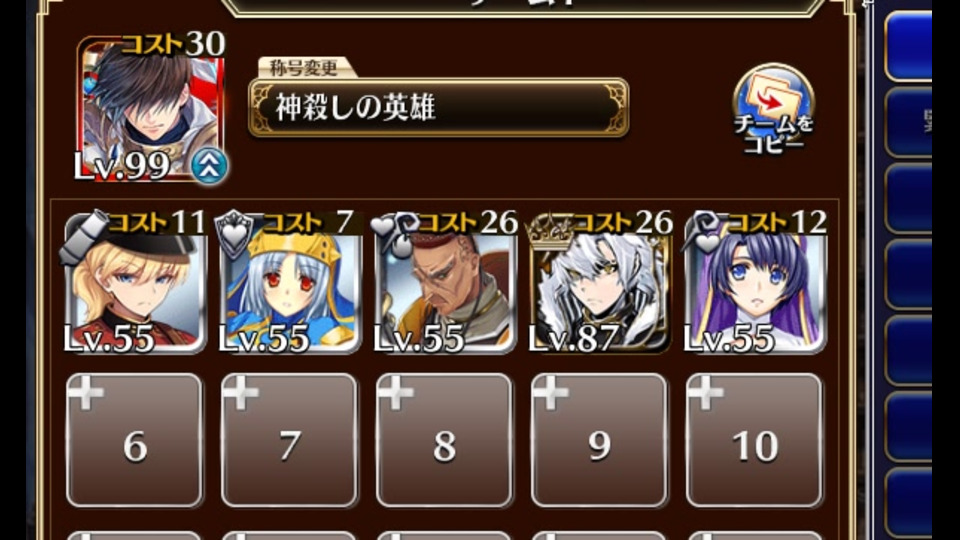Viewport: 960px width, 540px height.
Task: Tap the gun class icon on blonde character
Action: click(84, 236)
